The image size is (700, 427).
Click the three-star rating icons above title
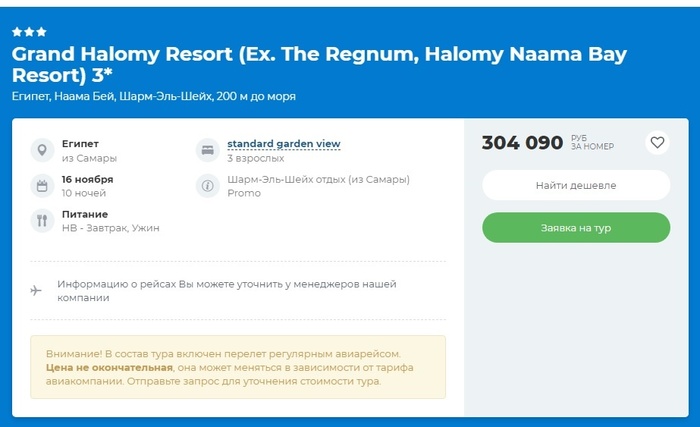click(29, 32)
